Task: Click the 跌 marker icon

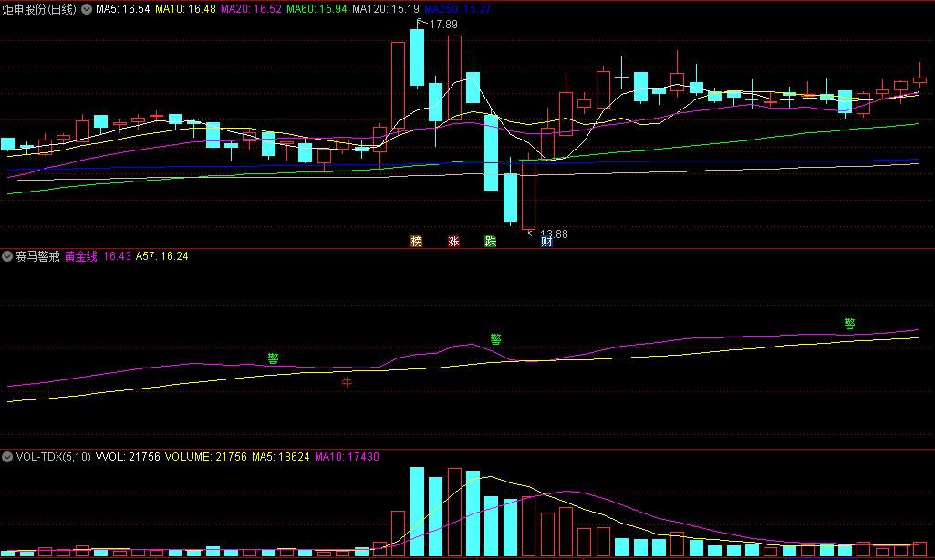Action: click(x=491, y=241)
